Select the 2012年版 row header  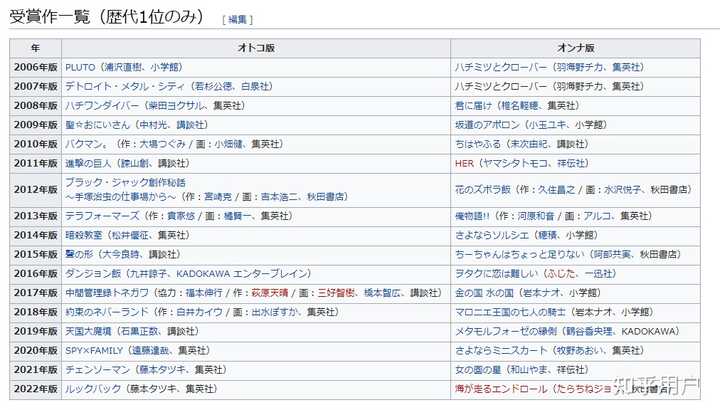[35, 190]
